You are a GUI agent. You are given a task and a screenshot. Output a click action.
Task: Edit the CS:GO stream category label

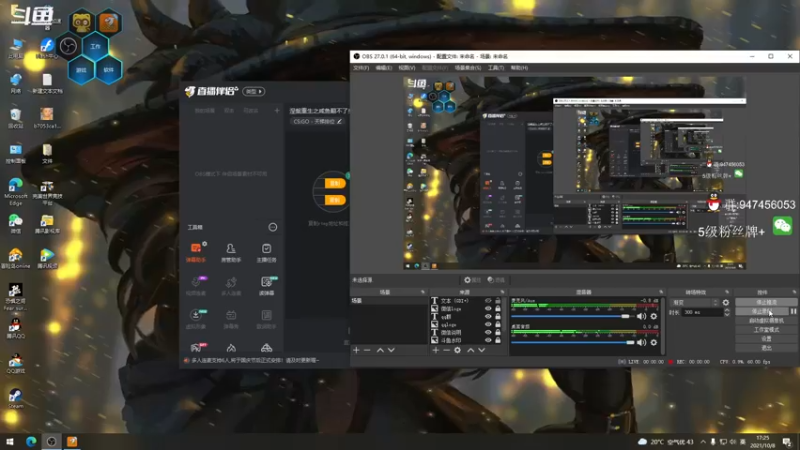click(x=317, y=121)
